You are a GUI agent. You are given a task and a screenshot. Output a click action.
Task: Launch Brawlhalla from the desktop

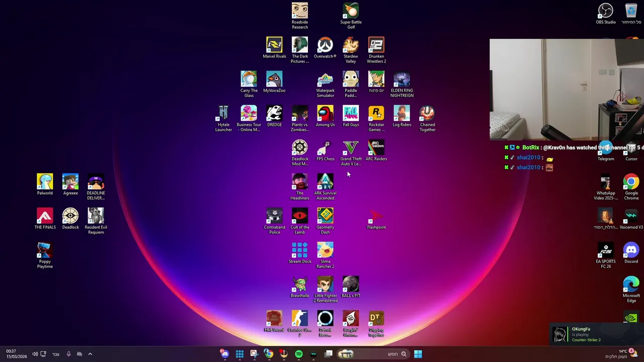pos(300,287)
